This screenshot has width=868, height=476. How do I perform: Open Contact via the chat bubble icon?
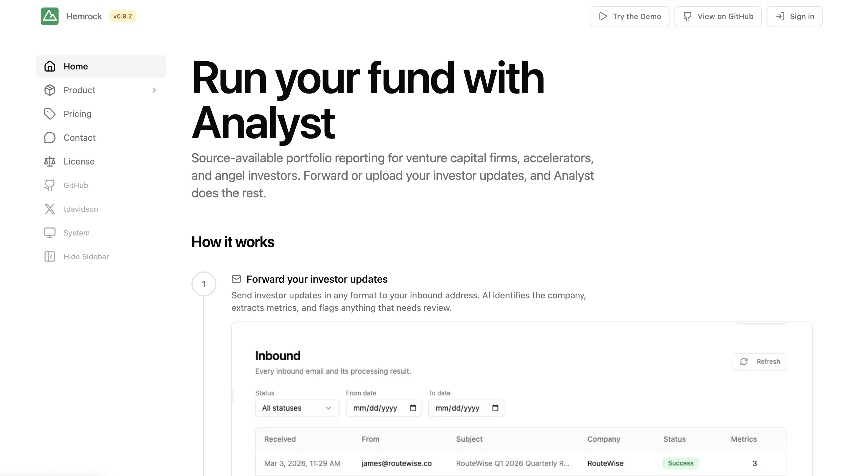pos(49,138)
